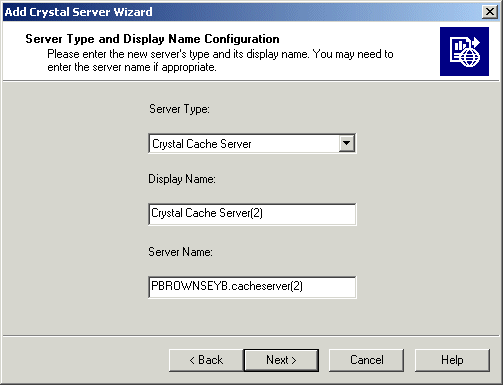Click the Crystal report wizard icon

pos(464,51)
